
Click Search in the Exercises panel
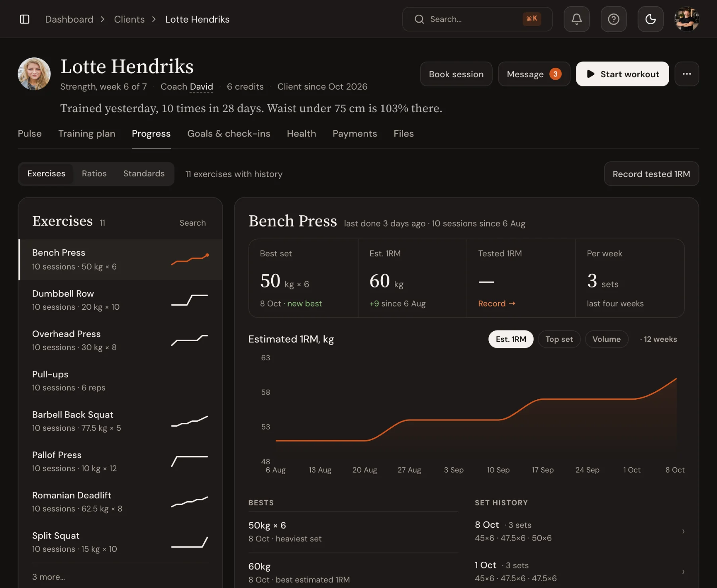192,223
